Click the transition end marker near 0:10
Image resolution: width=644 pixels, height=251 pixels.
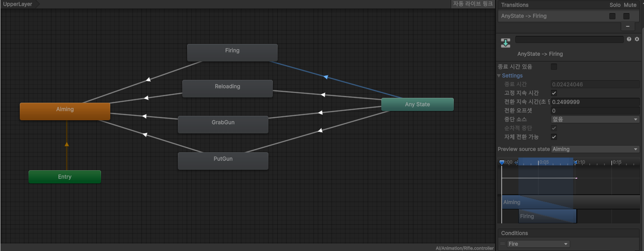(575, 162)
